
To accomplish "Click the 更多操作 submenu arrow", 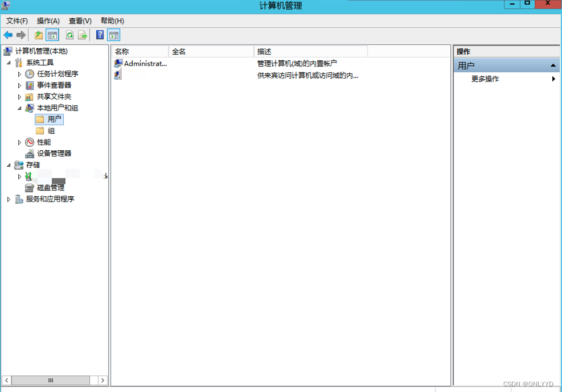I will (554, 79).
